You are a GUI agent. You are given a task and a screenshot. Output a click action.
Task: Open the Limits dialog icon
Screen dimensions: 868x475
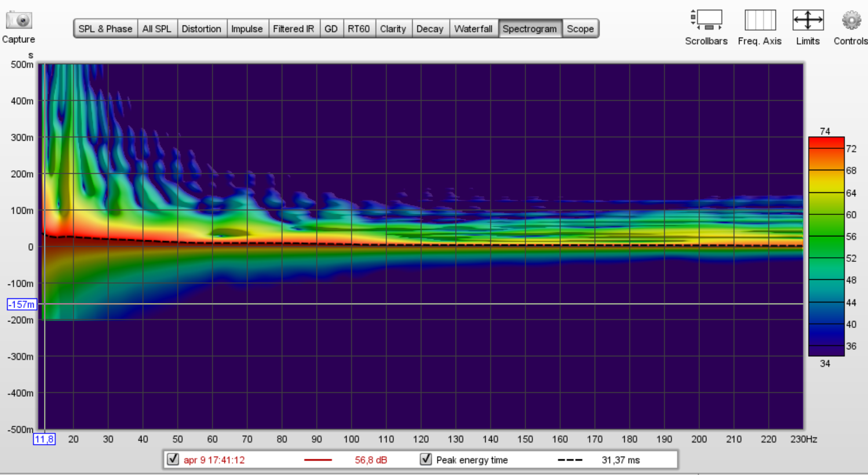click(x=808, y=20)
